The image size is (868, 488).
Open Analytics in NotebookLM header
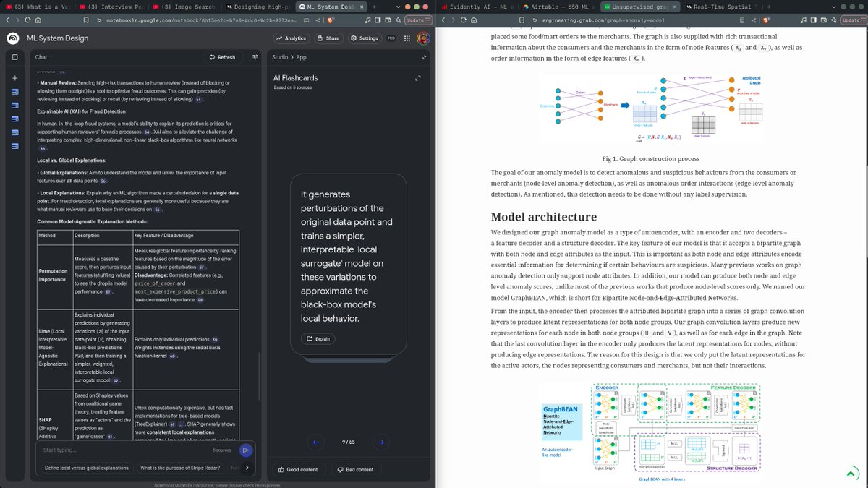click(x=292, y=38)
